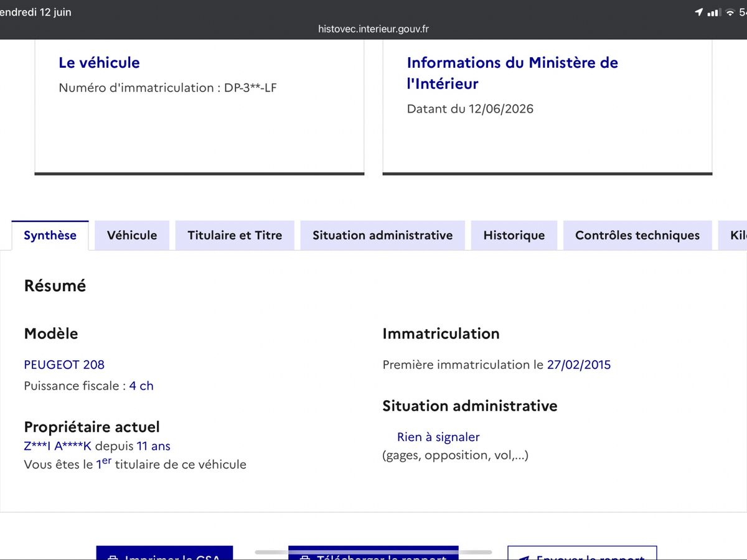Switch to the Véhicule tab

pos(132,235)
